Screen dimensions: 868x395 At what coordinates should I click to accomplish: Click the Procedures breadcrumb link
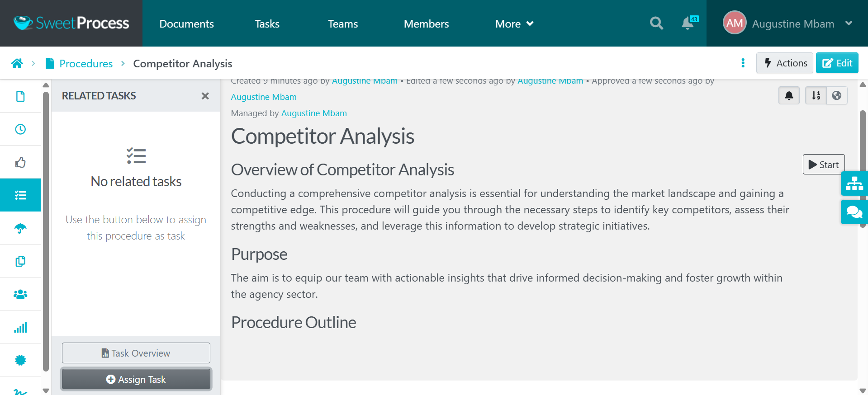point(86,63)
